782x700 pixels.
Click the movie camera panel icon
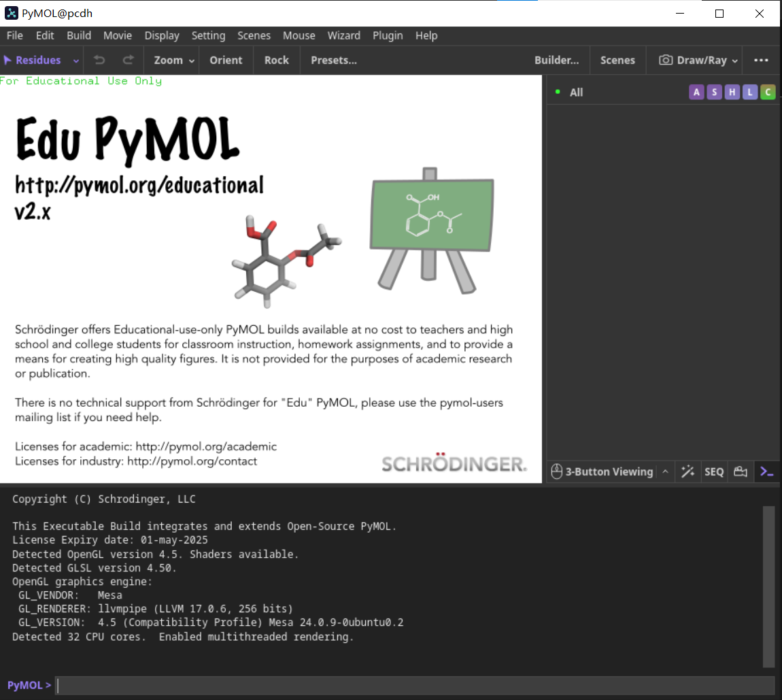click(x=741, y=471)
